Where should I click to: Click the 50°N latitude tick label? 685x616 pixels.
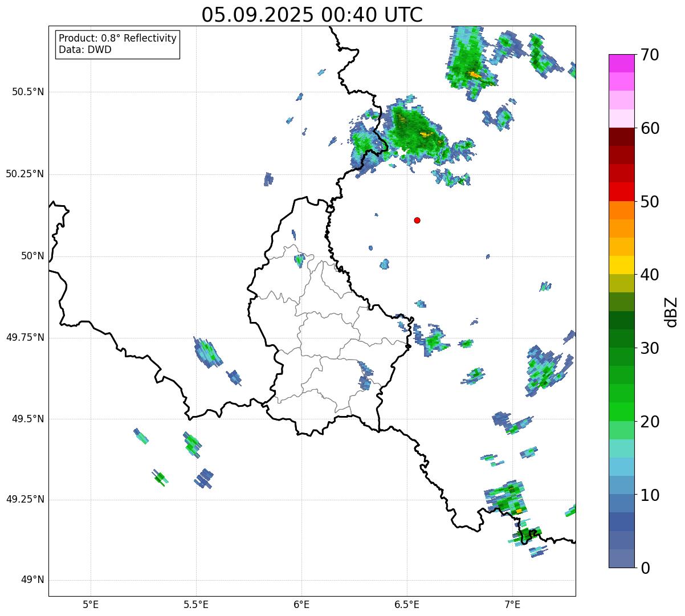32,256
